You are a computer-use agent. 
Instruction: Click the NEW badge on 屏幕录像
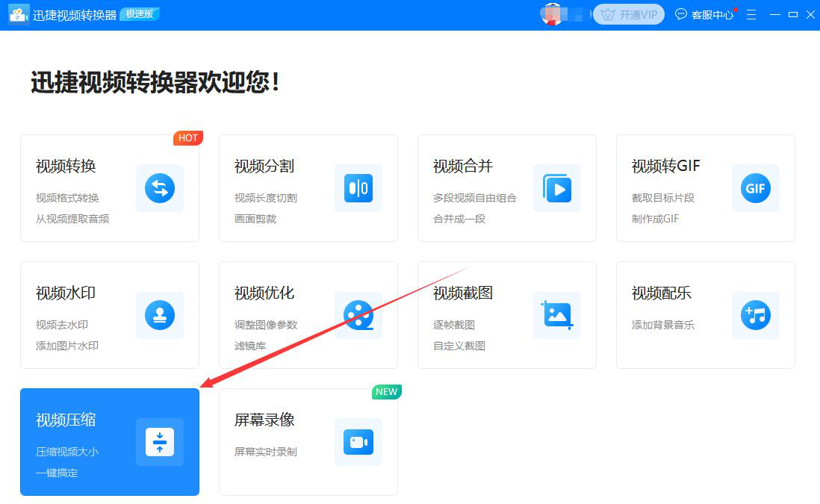386,391
